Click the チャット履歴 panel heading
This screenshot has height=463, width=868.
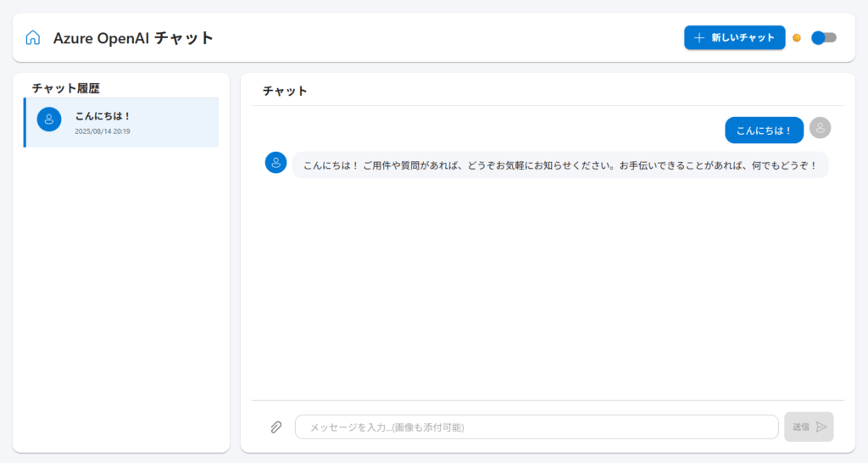tap(67, 87)
